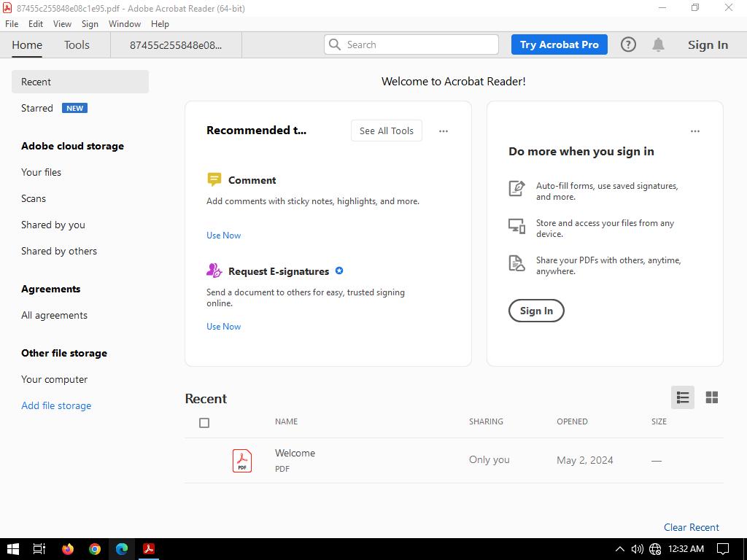Switch to the Tools tab
This screenshot has width=747, height=560.
tap(77, 44)
